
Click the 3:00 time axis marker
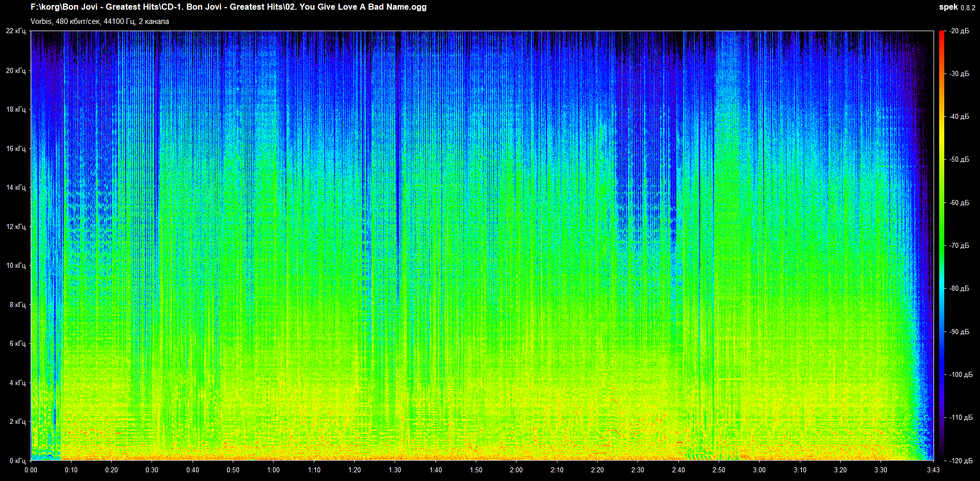(x=759, y=470)
